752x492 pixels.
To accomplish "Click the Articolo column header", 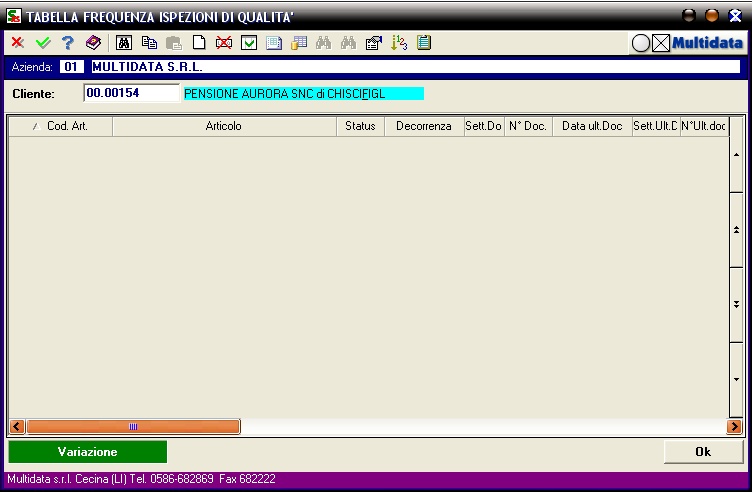I will tap(224, 126).
